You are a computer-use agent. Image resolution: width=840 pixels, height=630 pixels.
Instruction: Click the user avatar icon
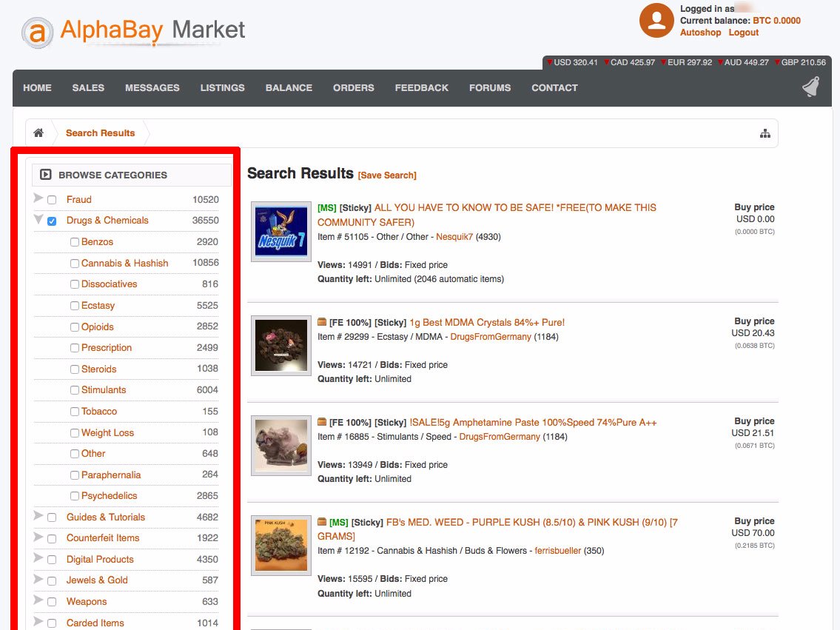coord(656,20)
